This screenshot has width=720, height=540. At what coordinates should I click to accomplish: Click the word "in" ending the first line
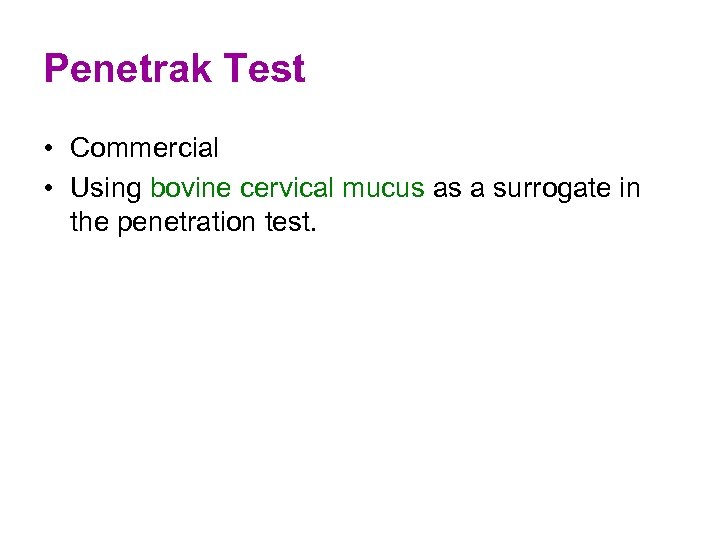pyautogui.click(x=630, y=186)
